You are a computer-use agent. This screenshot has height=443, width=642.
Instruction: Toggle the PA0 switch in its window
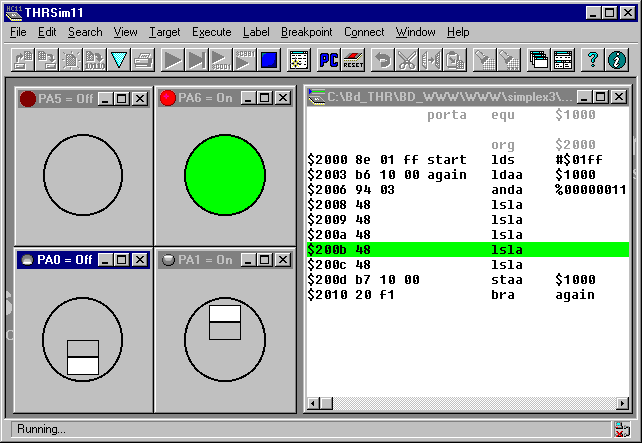[83, 357]
